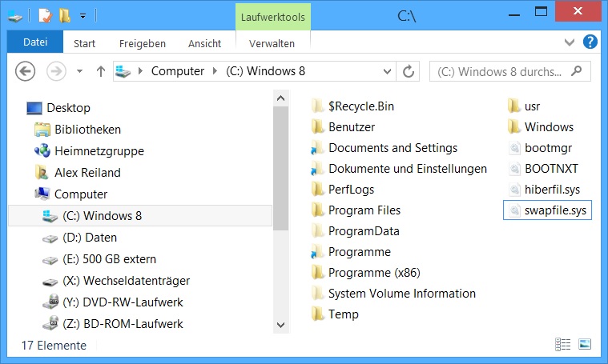Select the Documents and Settings shortcut icon

click(x=317, y=147)
